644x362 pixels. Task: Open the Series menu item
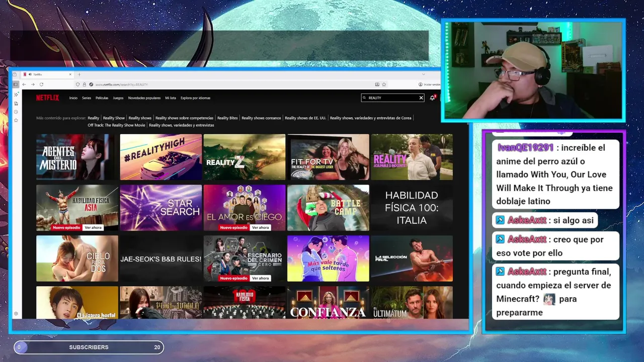point(87,98)
